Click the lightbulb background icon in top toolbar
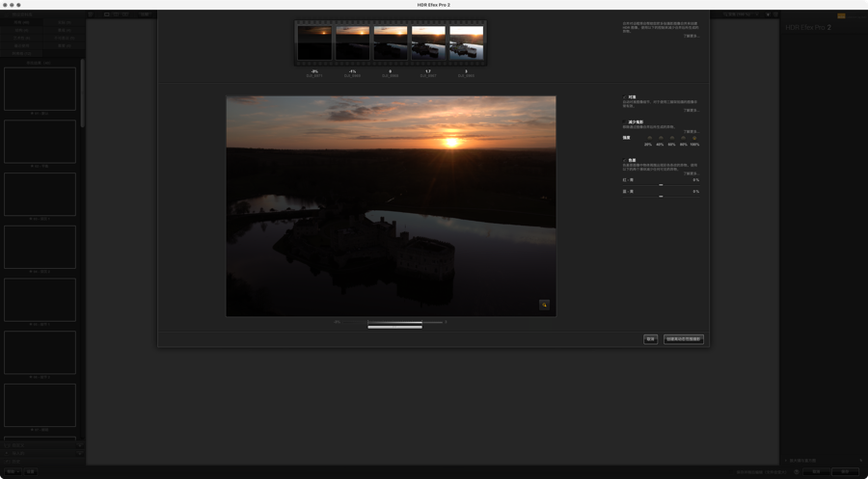The image size is (868, 479). 769,14
